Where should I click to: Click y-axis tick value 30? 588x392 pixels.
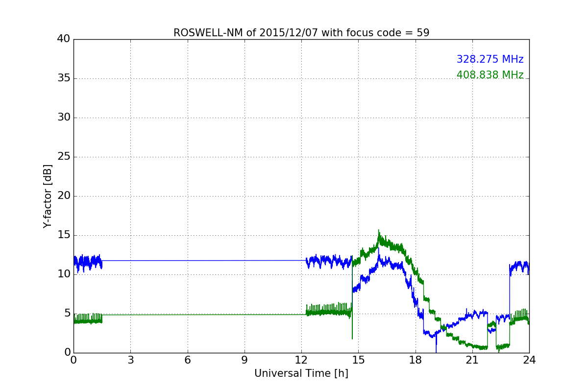(64, 118)
